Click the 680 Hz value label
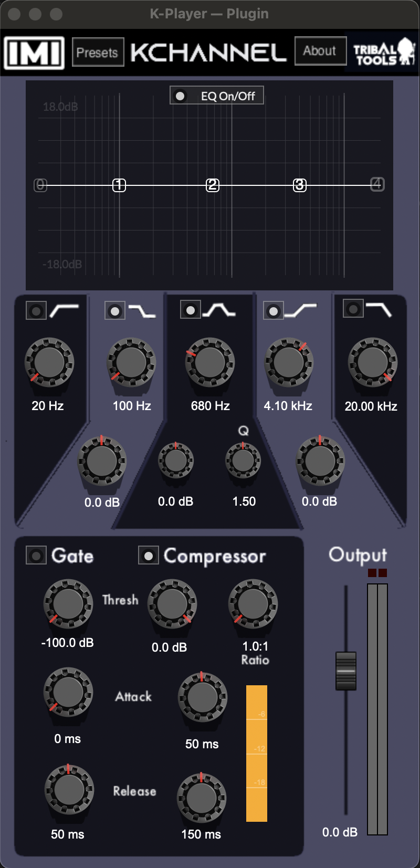 211,406
